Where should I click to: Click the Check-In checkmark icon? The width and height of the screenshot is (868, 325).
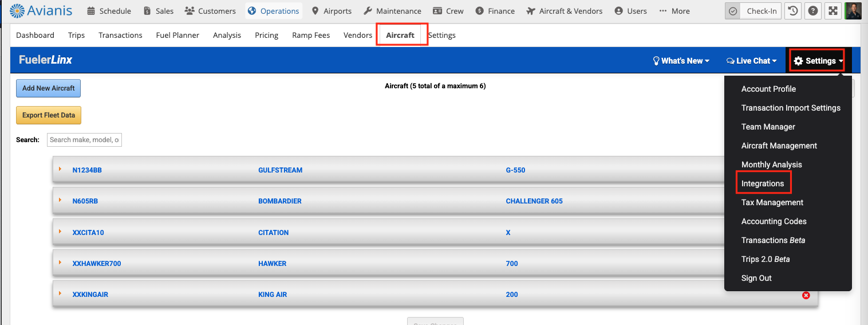(733, 11)
